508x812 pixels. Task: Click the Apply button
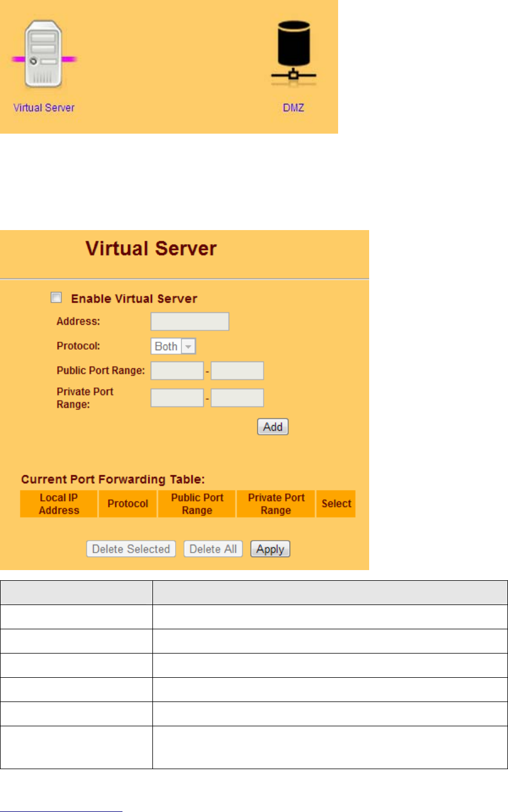tap(270, 549)
